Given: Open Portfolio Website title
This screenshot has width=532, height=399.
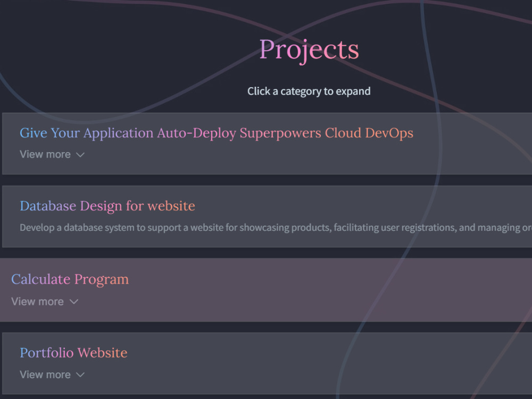Looking at the screenshot, I should pos(73,353).
